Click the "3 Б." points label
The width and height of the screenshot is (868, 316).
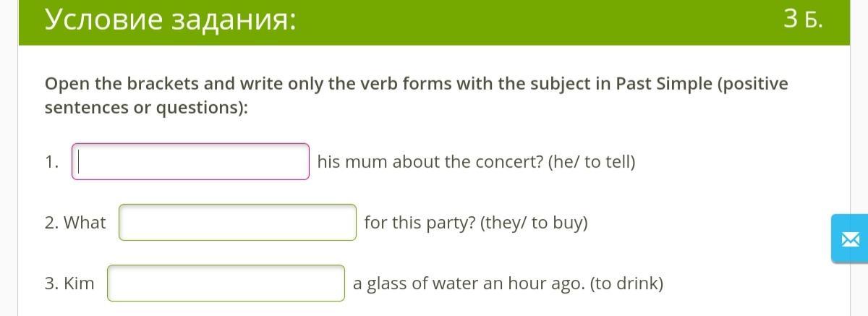(802, 20)
